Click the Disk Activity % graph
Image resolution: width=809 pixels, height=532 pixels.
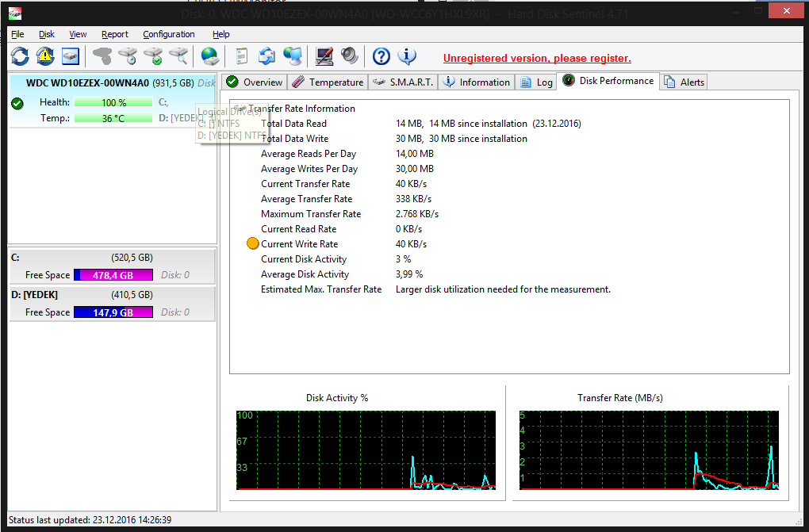click(366, 450)
